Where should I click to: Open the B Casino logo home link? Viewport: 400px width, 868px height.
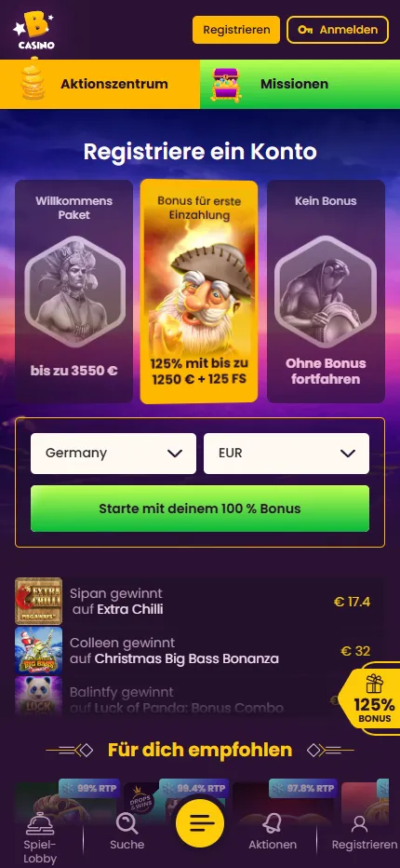pyautogui.click(x=34, y=30)
